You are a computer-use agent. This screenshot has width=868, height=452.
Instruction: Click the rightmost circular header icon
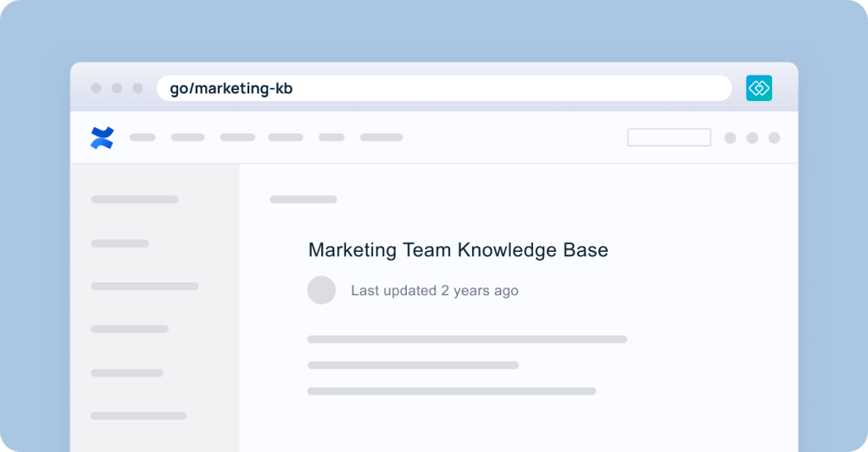(x=775, y=138)
